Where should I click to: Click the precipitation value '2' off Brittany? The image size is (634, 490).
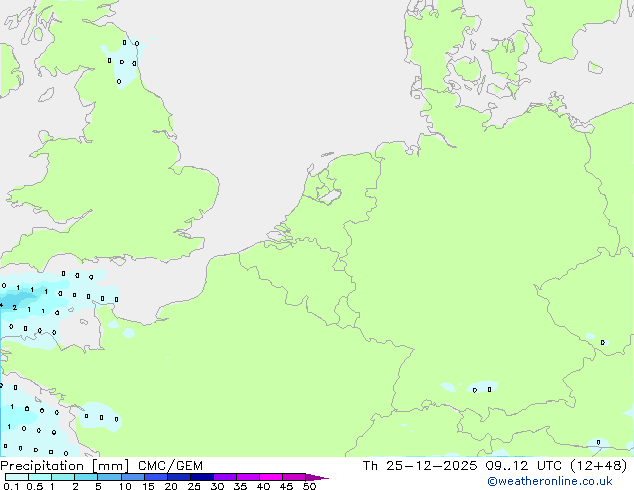14,308
